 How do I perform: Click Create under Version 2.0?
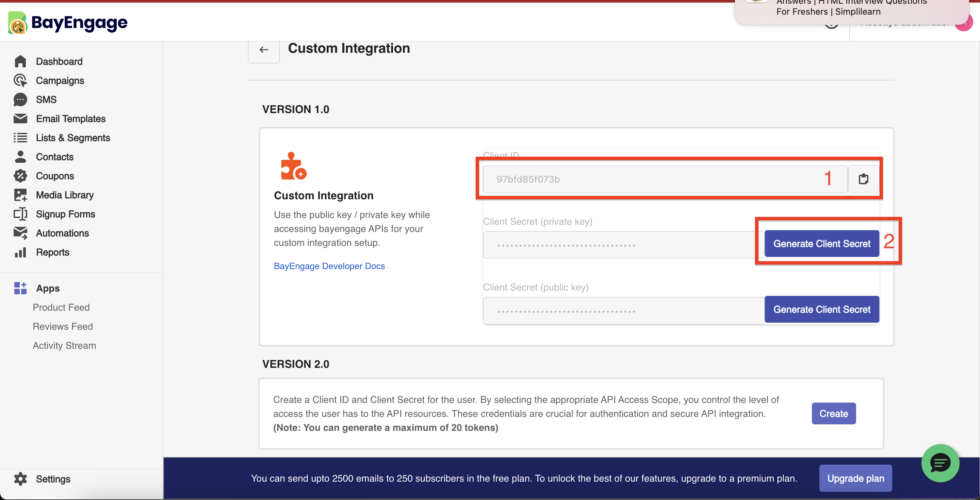pos(833,413)
